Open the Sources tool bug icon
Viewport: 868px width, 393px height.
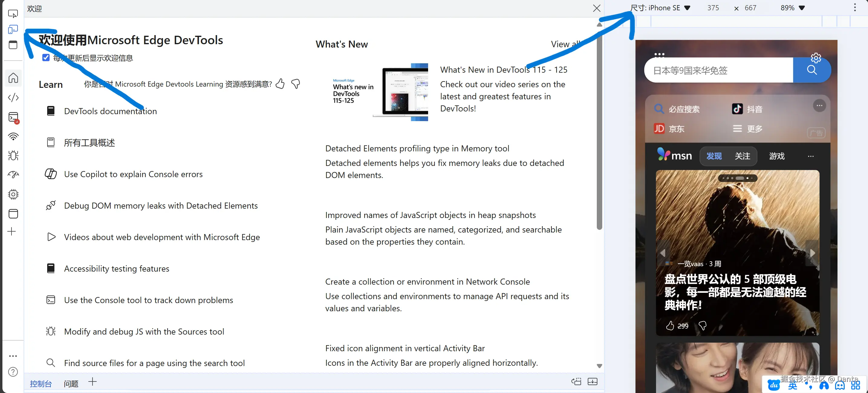13,156
